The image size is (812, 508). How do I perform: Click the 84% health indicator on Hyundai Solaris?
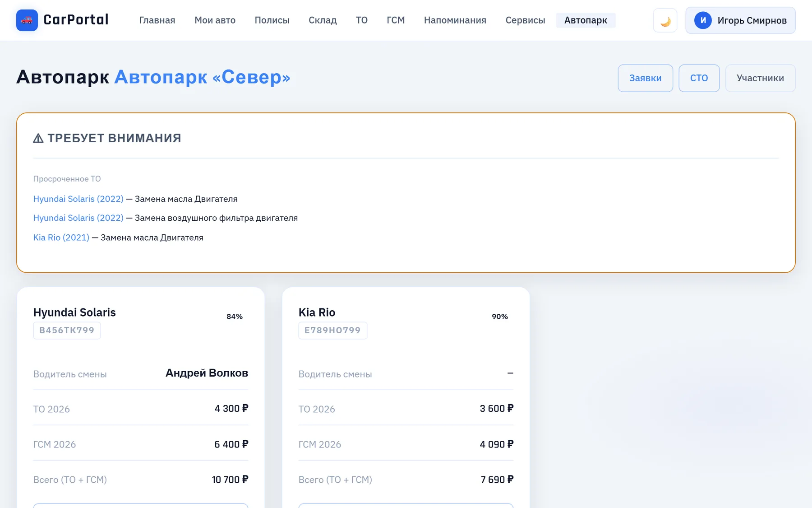pos(235,317)
